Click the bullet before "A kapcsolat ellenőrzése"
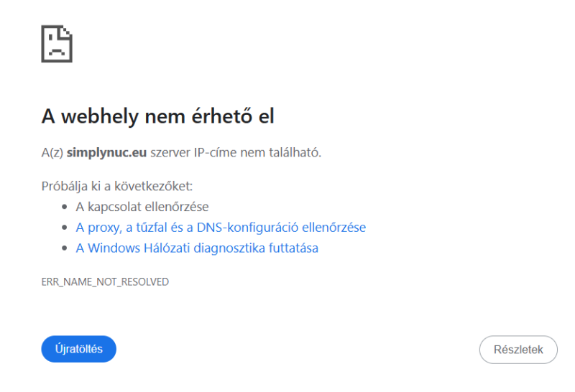 click(x=65, y=207)
